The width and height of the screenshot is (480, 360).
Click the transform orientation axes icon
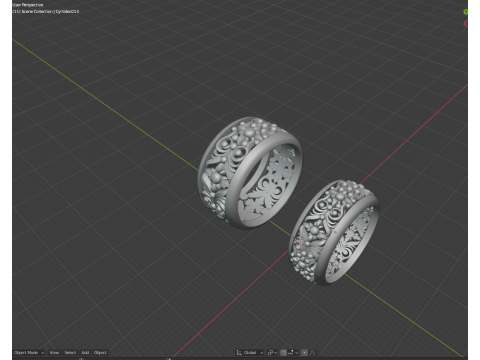point(239,352)
